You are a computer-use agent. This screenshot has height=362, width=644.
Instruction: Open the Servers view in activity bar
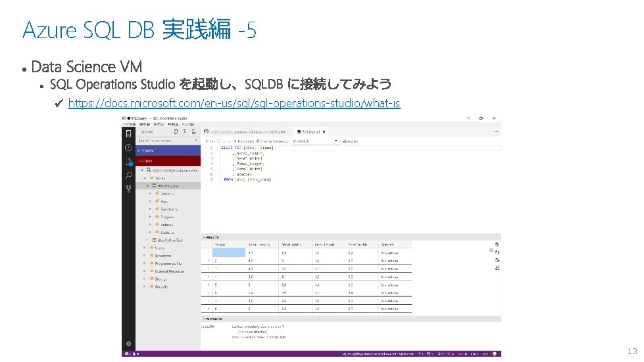128,133
